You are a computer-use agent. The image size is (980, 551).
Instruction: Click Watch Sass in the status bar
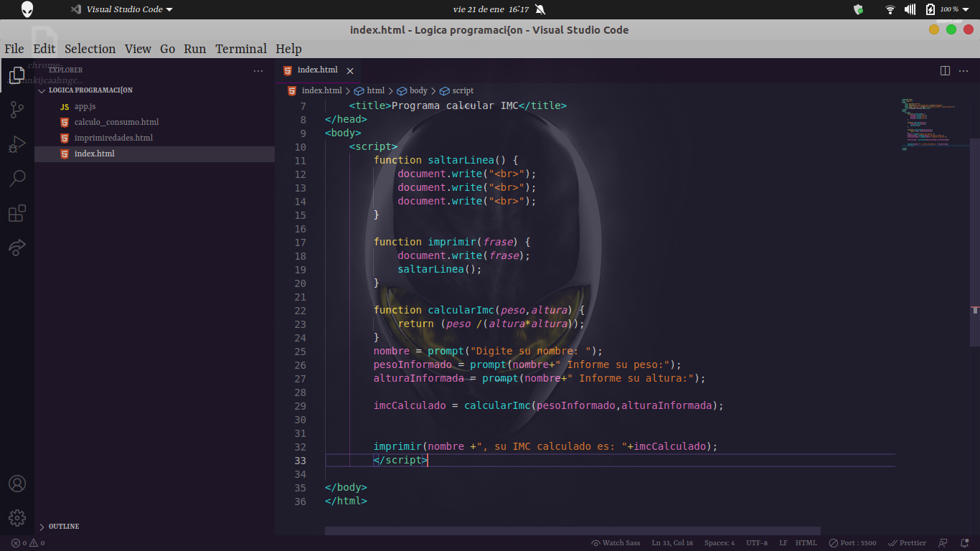click(616, 543)
